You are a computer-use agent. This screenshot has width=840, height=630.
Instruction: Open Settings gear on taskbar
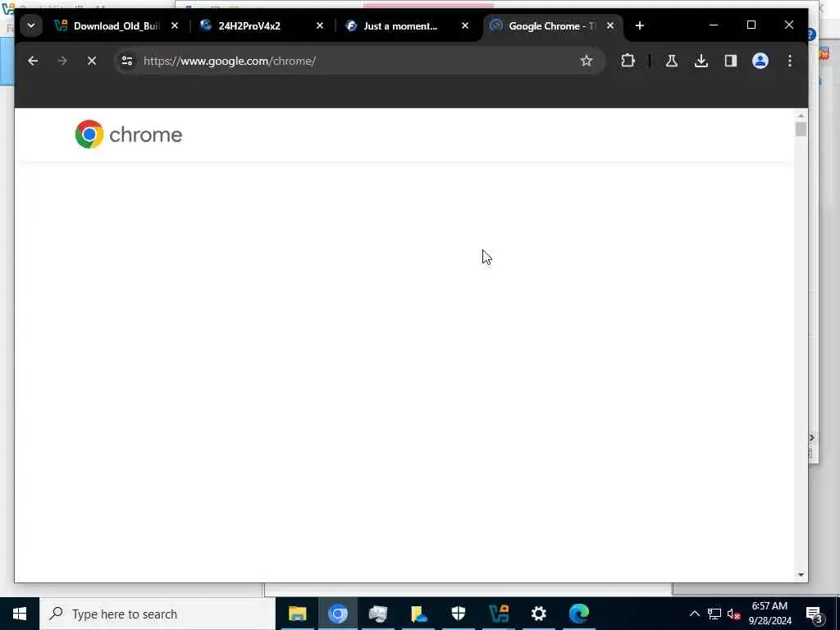pos(539,614)
